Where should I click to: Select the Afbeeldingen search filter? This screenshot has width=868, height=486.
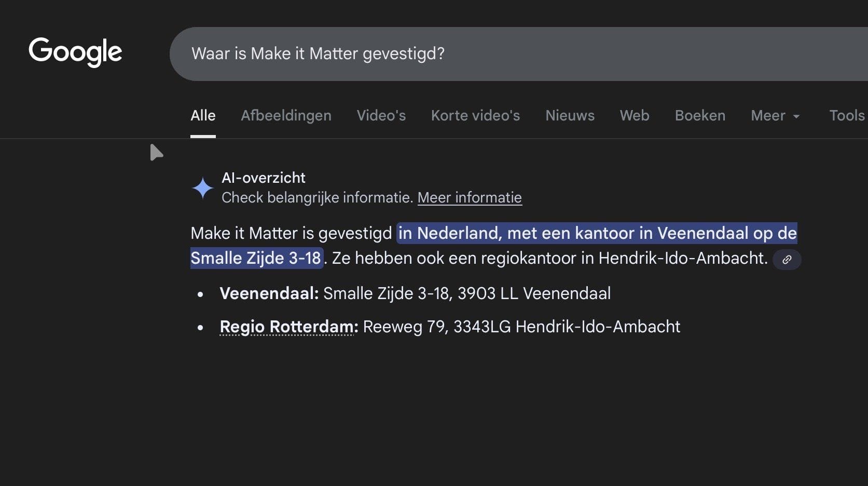(x=286, y=115)
